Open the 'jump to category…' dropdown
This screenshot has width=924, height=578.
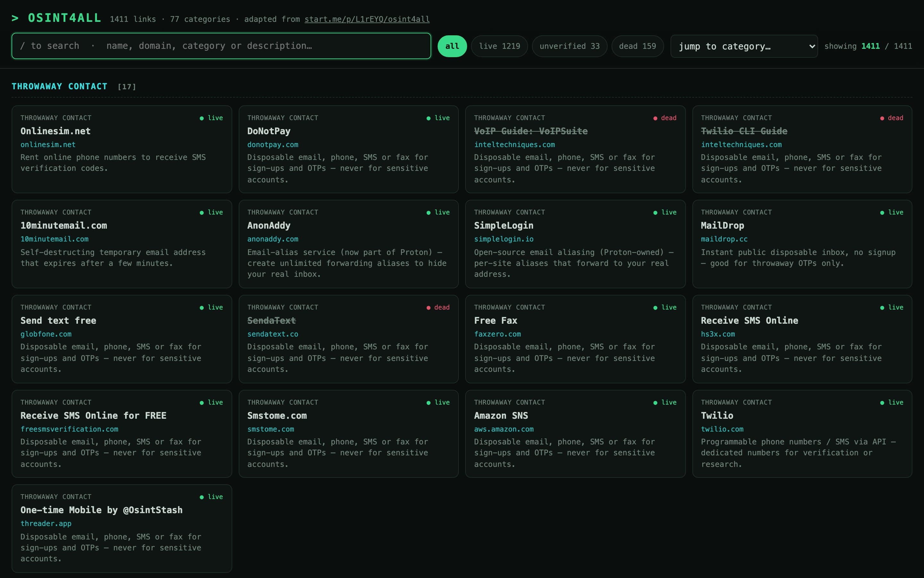tap(744, 46)
